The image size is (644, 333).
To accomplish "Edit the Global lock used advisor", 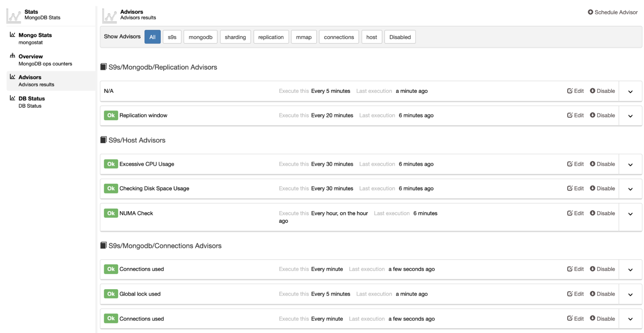I will 575,294.
